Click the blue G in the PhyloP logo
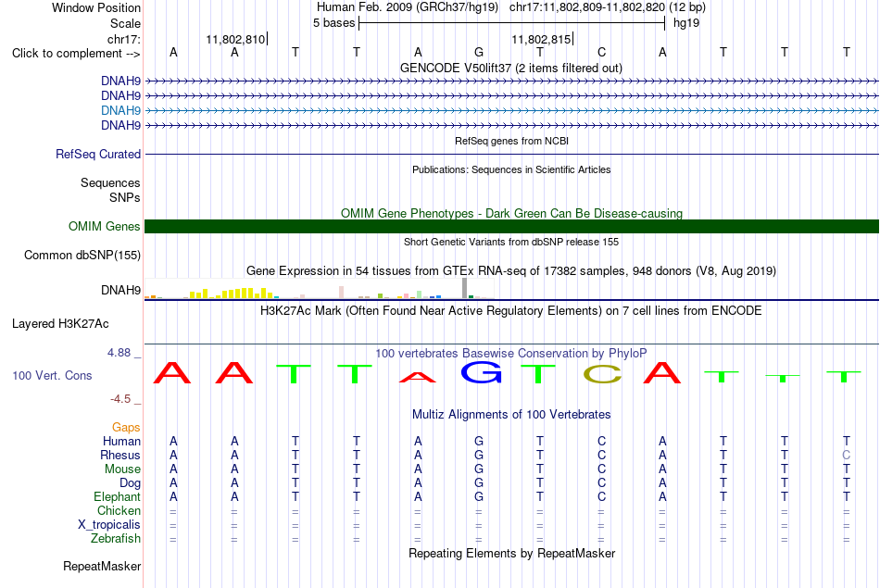 482,372
